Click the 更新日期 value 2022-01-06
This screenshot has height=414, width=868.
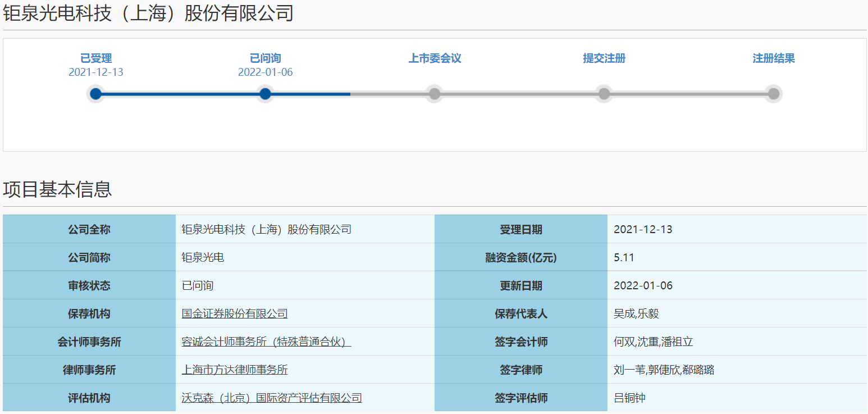[x=643, y=286]
